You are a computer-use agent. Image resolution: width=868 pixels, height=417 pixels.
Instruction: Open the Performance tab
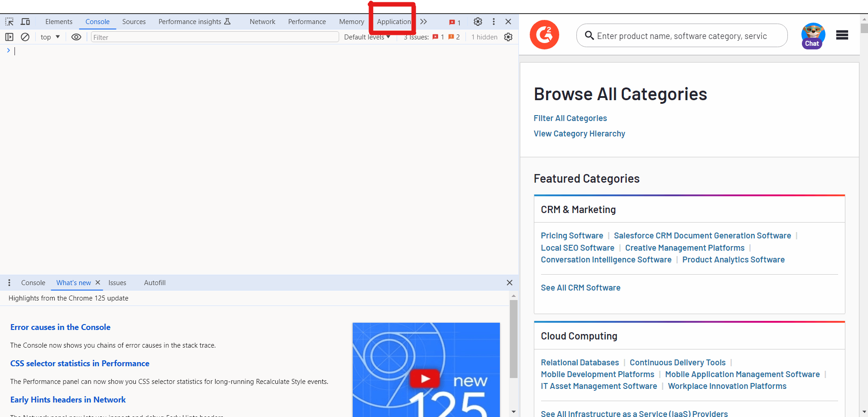pos(307,22)
